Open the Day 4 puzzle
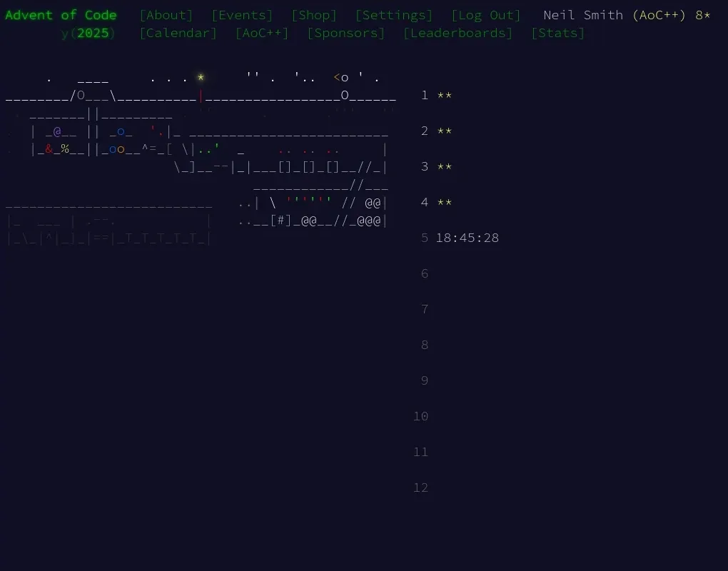728x571 pixels. [435, 202]
